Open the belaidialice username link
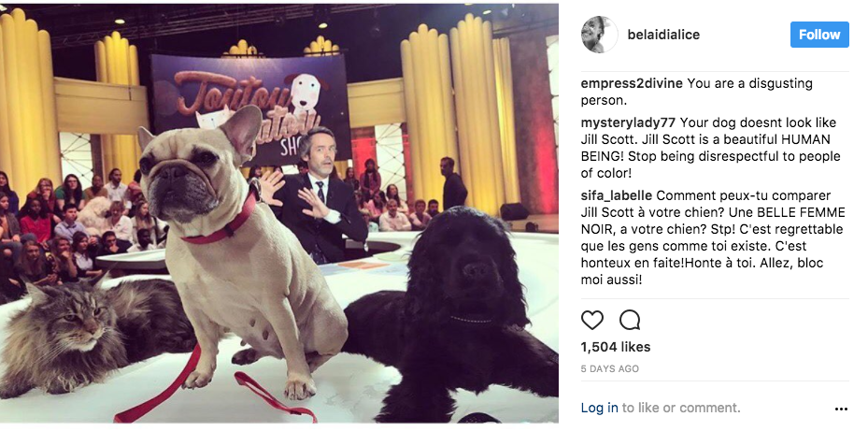The image size is (868, 431). click(663, 35)
